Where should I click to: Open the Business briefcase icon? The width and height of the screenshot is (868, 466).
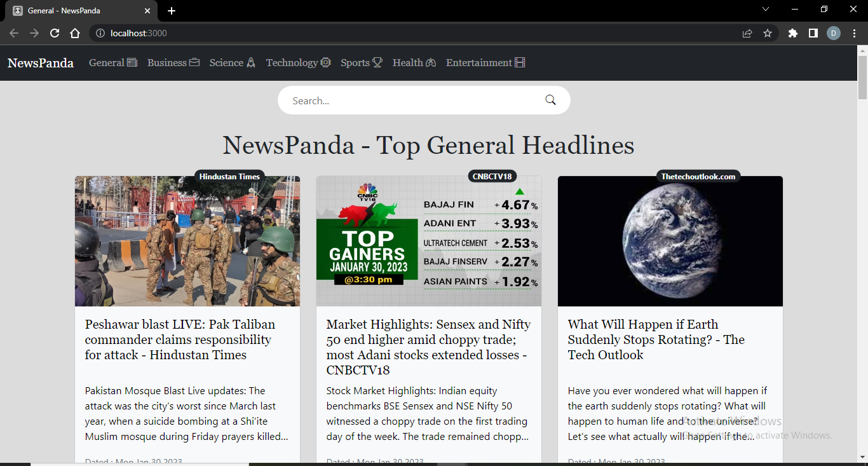pos(194,62)
